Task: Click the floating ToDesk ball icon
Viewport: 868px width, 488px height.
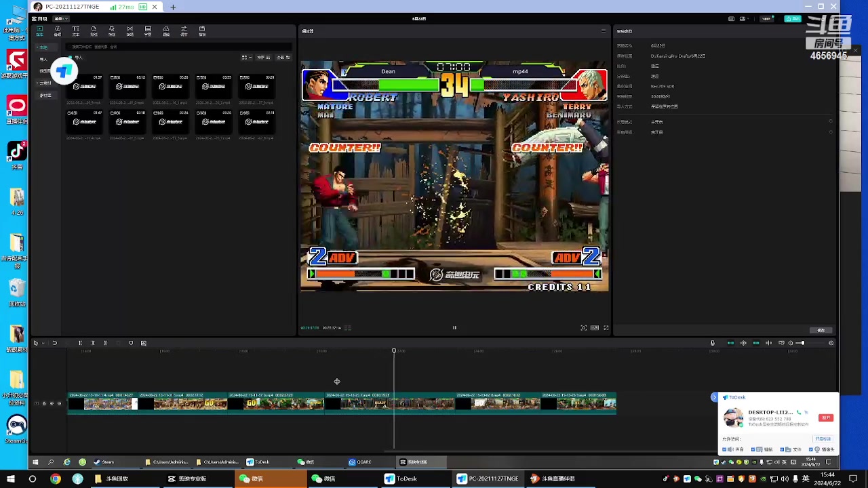Action: click(x=64, y=70)
